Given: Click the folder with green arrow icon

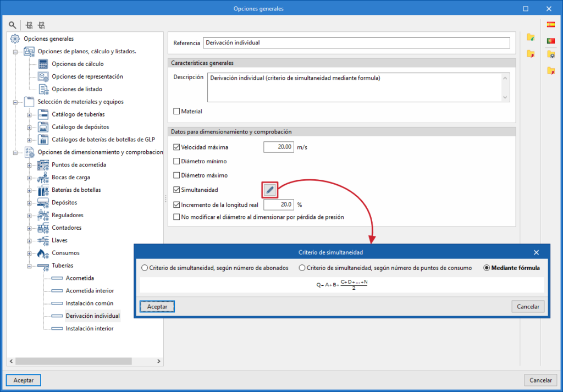Looking at the screenshot, I should point(531,37).
